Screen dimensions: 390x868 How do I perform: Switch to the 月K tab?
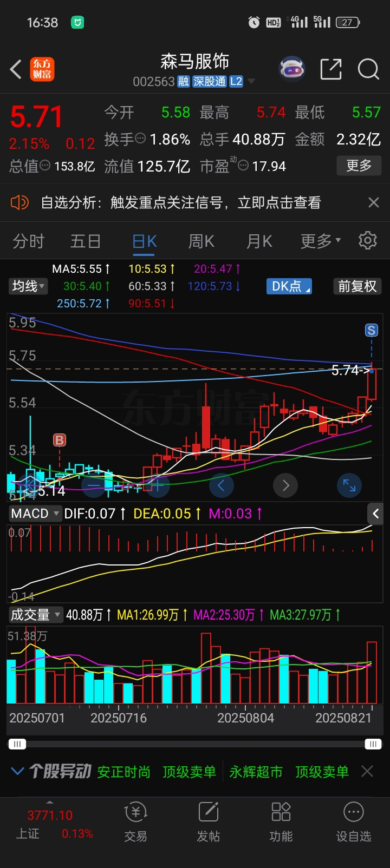pos(259,241)
